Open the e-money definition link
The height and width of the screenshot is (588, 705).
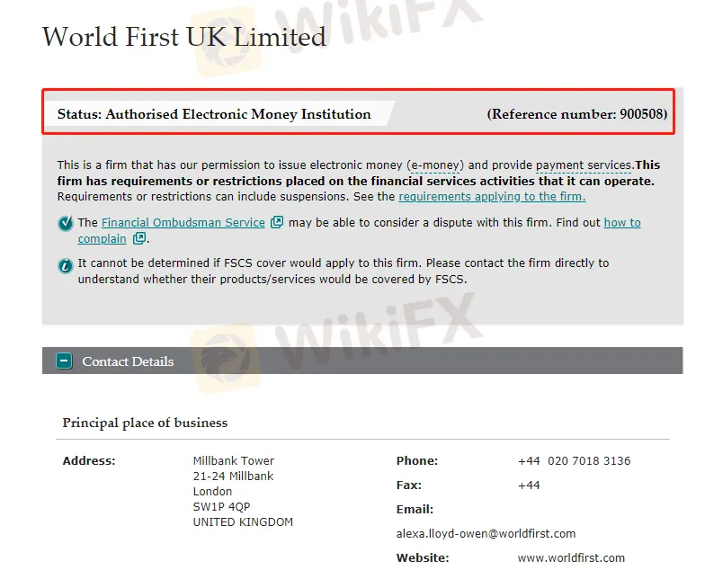[x=436, y=165]
